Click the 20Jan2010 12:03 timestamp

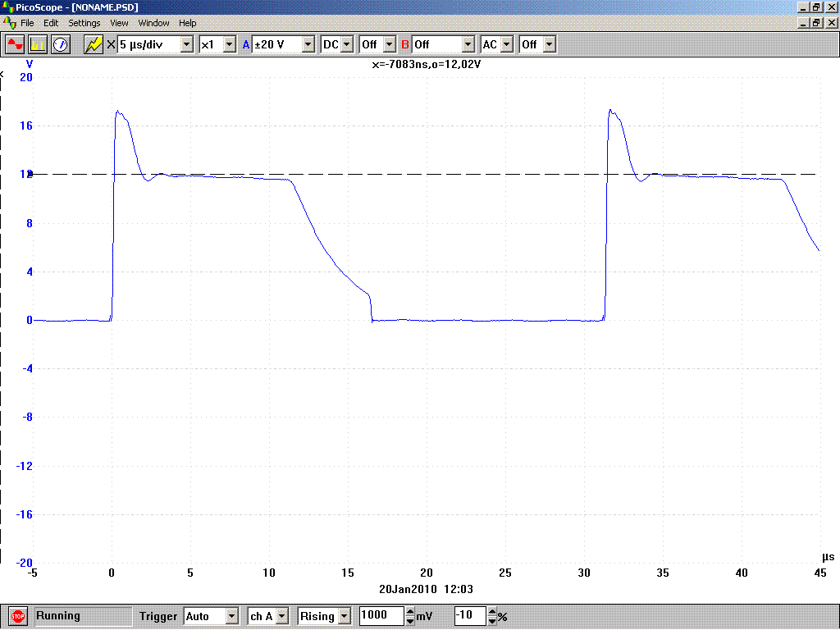pyautogui.click(x=426, y=589)
